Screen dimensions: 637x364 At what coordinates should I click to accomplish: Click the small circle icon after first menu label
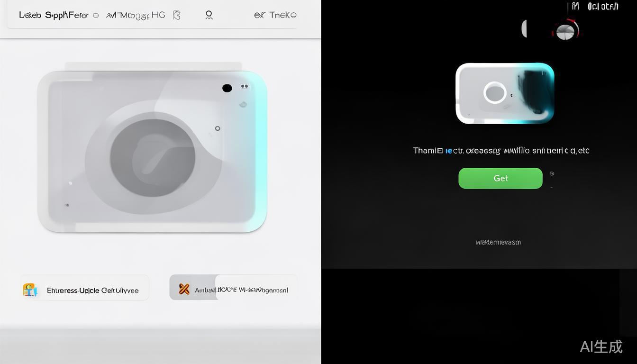tap(96, 15)
